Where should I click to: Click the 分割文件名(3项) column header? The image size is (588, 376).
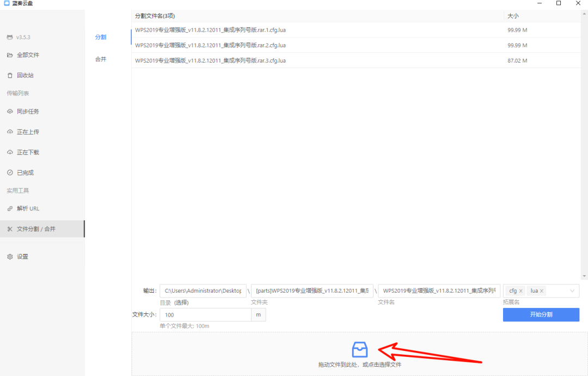pos(155,16)
